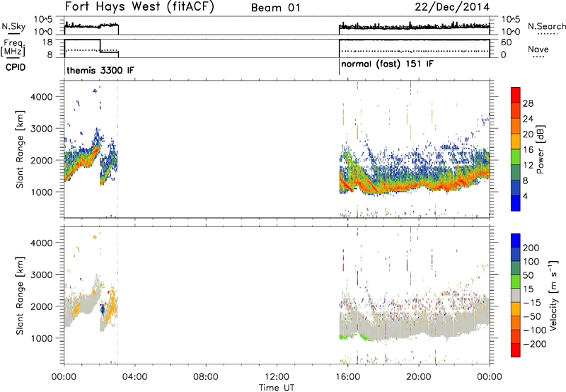
Task: Click the date '22/Dec/2014'
Action: 452,7
